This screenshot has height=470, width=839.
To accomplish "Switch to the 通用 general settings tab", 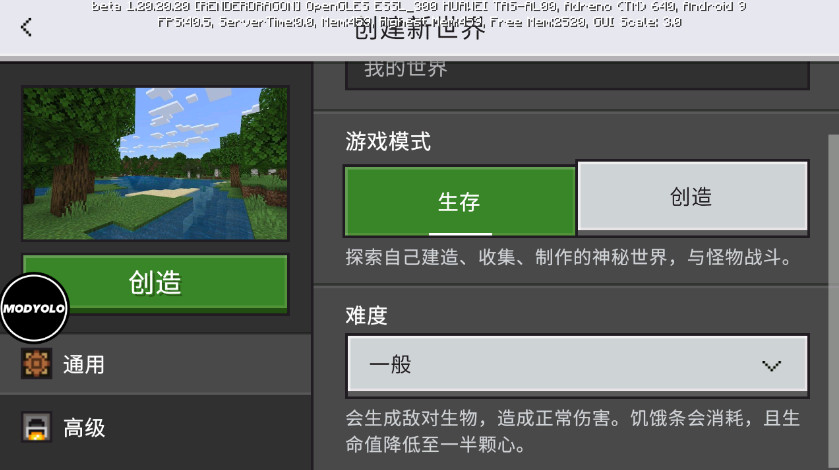I will click(155, 364).
